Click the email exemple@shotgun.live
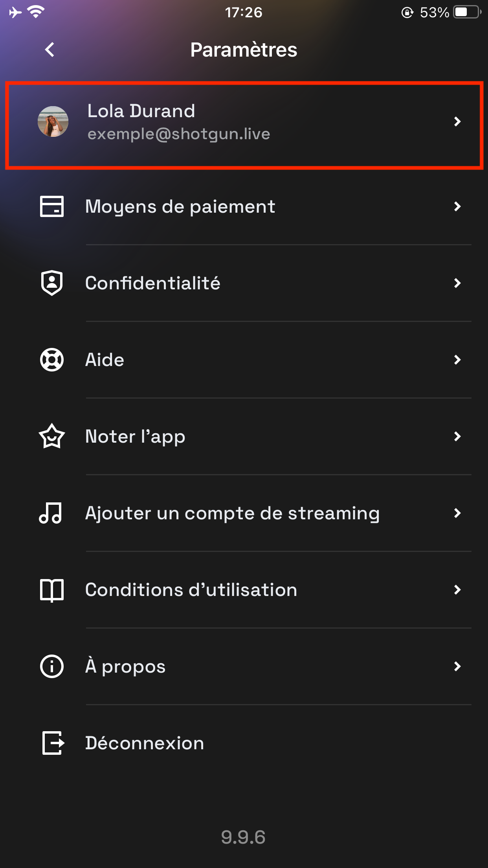The width and height of the screenshot is (488, 868). pos(179,134)
